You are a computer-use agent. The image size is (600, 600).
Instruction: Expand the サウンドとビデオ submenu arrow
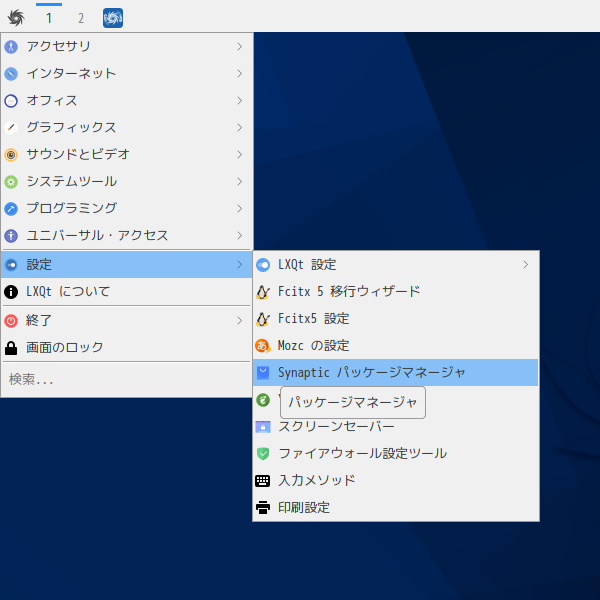click(240, 155)
